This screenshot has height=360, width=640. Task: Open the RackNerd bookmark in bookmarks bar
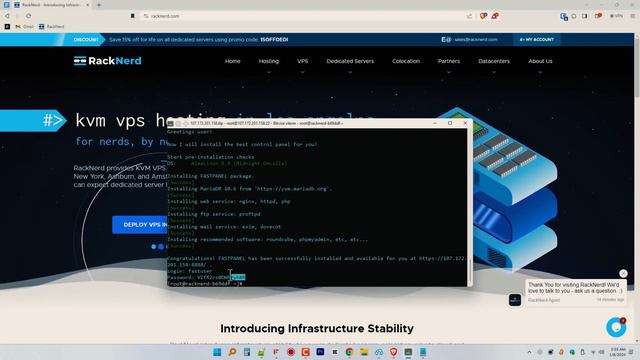(x=51, y=27)
